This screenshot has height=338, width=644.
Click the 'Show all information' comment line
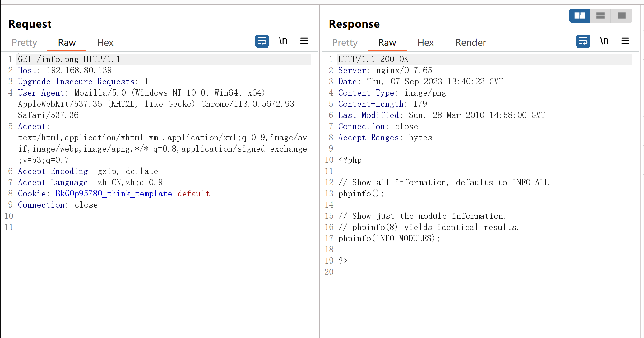coord(444,182)
